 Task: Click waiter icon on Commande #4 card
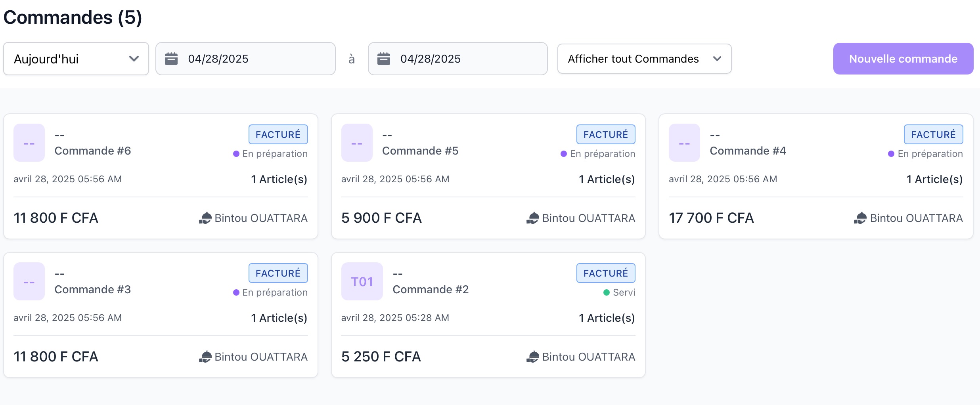point(860,218)
